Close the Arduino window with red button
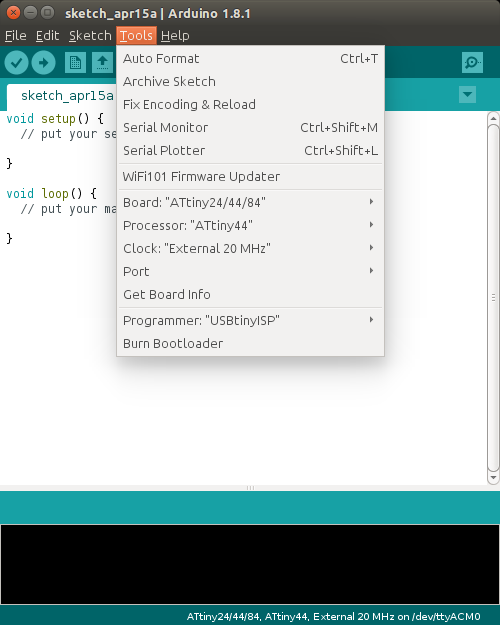Screen dimensions: 500x625 (14, 13)
